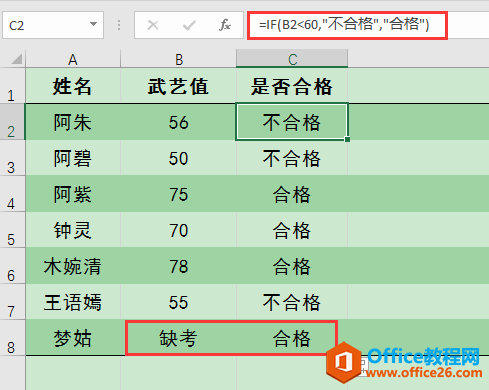Click the Enter checkmark formula icon
The height and width of the screenshot is (390, 489).
coord(189,25)
